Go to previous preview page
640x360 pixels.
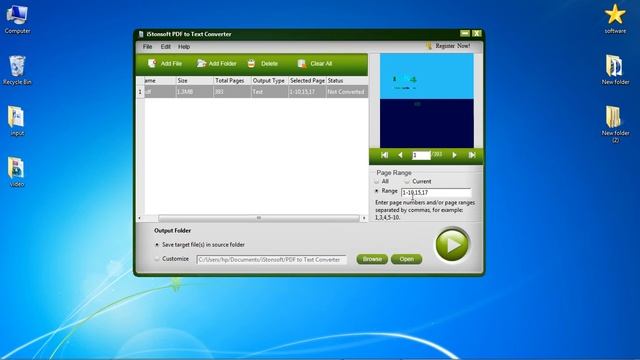[x=400, y=155]
